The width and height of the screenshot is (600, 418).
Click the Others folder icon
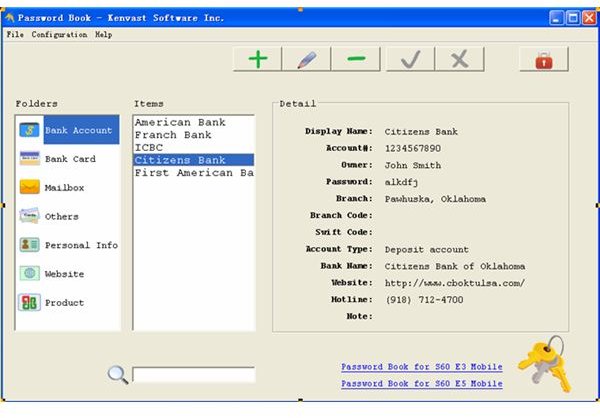click(29, 216)
